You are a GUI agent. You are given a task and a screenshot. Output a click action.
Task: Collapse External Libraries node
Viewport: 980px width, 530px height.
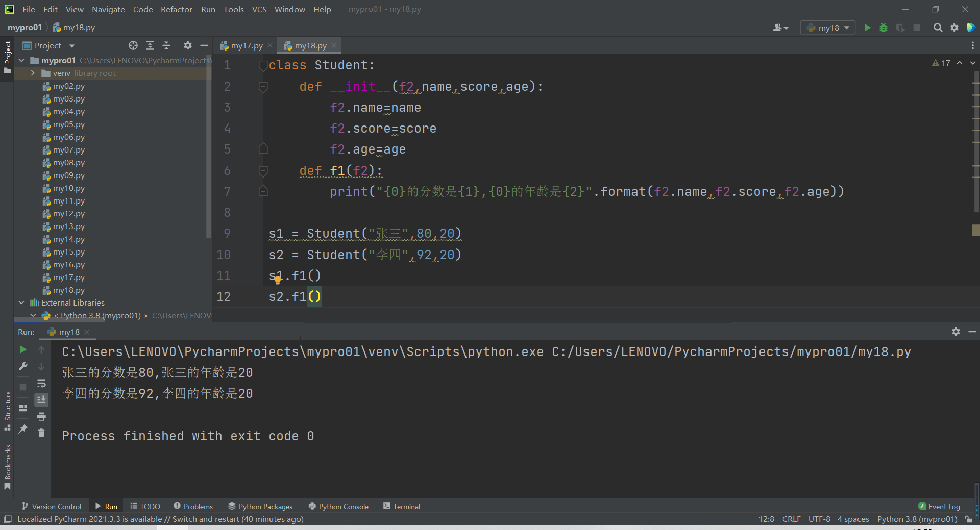click(x=21, y=302)
